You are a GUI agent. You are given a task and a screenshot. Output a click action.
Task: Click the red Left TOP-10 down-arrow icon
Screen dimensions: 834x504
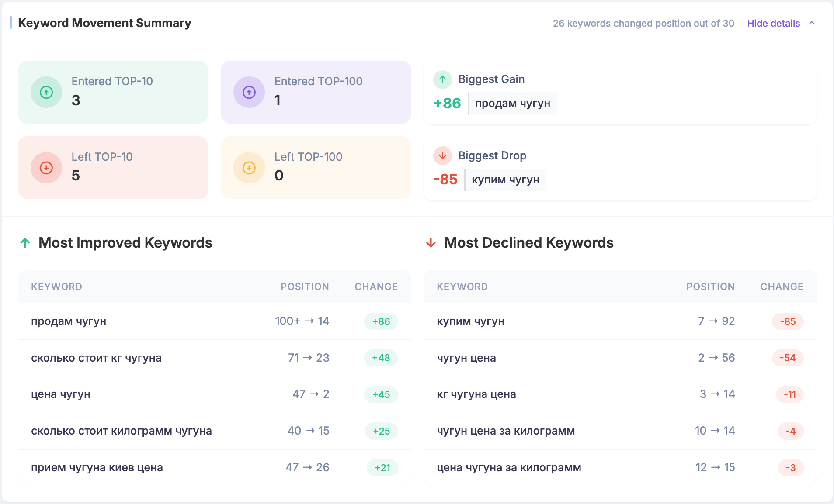pyautogui.click(x=46, y=168)
